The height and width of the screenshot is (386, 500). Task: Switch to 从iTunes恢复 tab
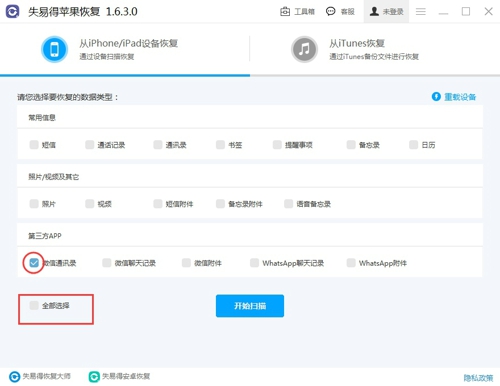375,49
